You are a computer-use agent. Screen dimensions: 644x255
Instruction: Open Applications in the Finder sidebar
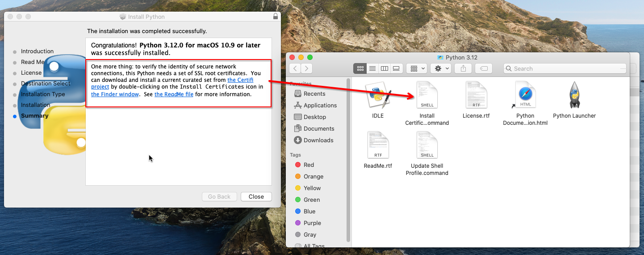(320, 106)
